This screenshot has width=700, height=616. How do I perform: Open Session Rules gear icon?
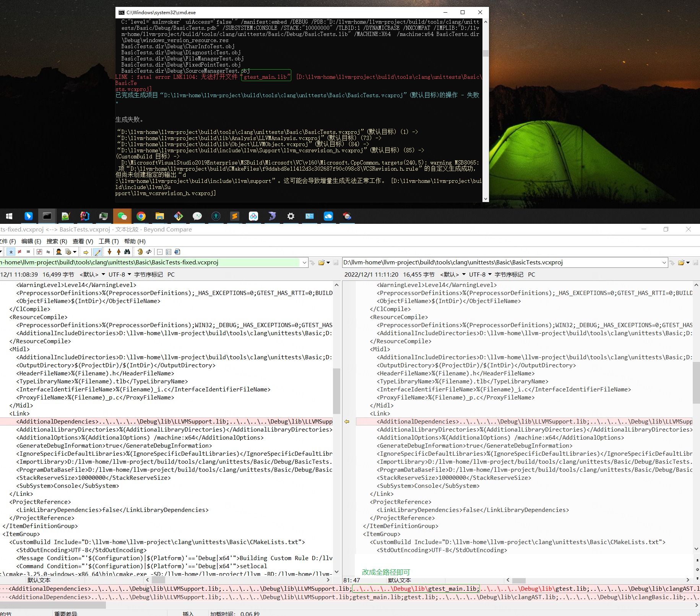pyautogui.click(x=68, y=252)
